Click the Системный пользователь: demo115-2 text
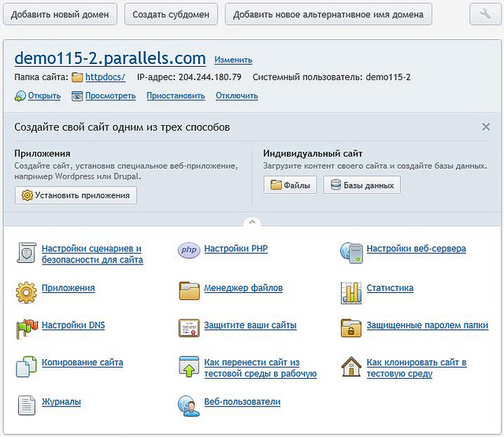This screenshot has height=437, width=504. [x=332, y=77]
